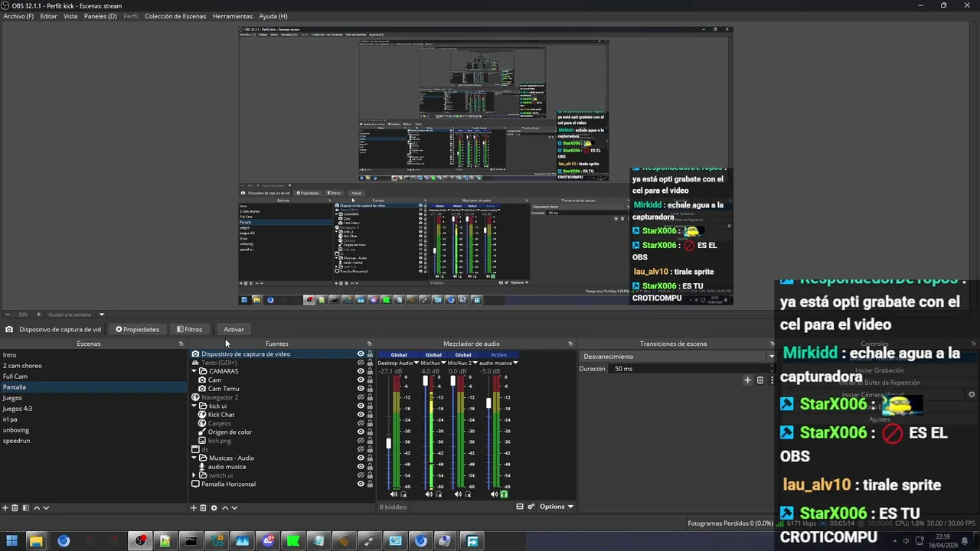Collapse the CAMARAS group
The height and width of the screenshot is (551, 980).
point(194,371)
